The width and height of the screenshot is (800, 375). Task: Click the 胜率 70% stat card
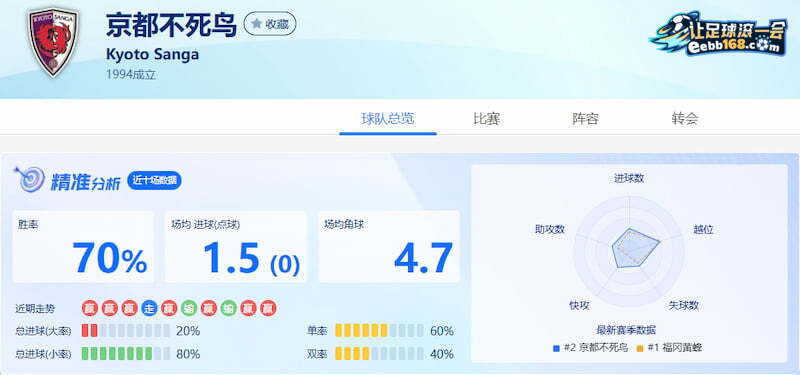83,247
